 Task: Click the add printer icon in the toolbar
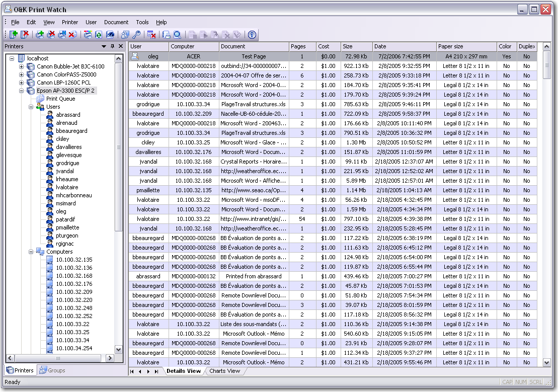coord(40,35)
